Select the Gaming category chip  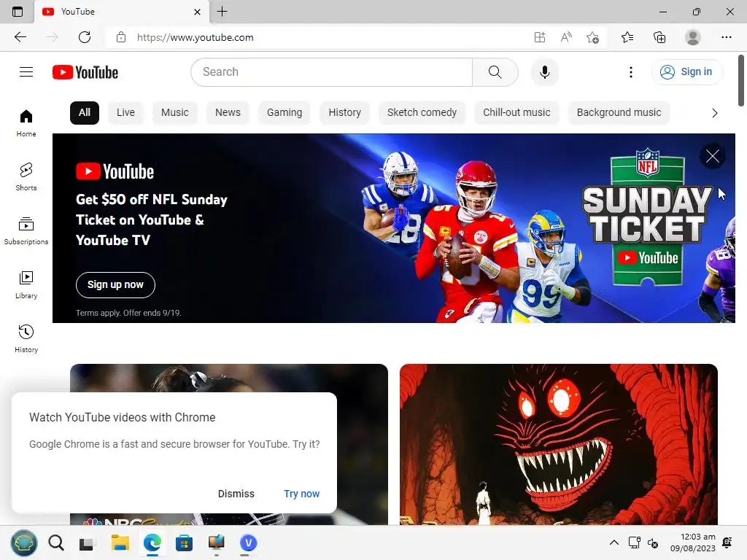click(285, 113)
